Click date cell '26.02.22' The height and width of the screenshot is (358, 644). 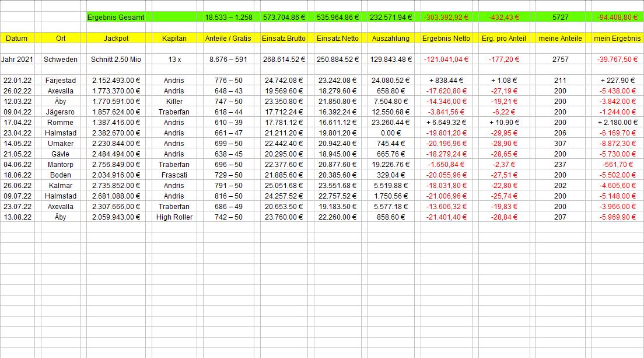(17, 91)
